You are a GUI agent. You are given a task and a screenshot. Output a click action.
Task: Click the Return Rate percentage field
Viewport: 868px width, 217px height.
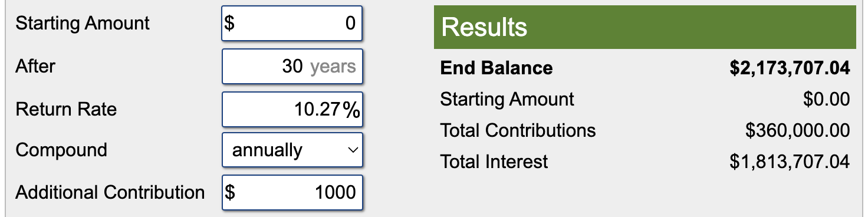(x=291, y=110)
